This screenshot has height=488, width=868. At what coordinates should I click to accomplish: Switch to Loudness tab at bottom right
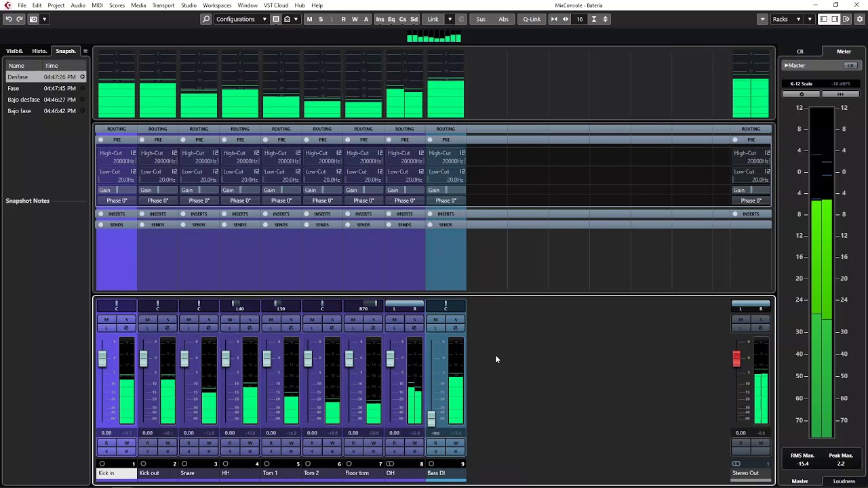[844, 481]
